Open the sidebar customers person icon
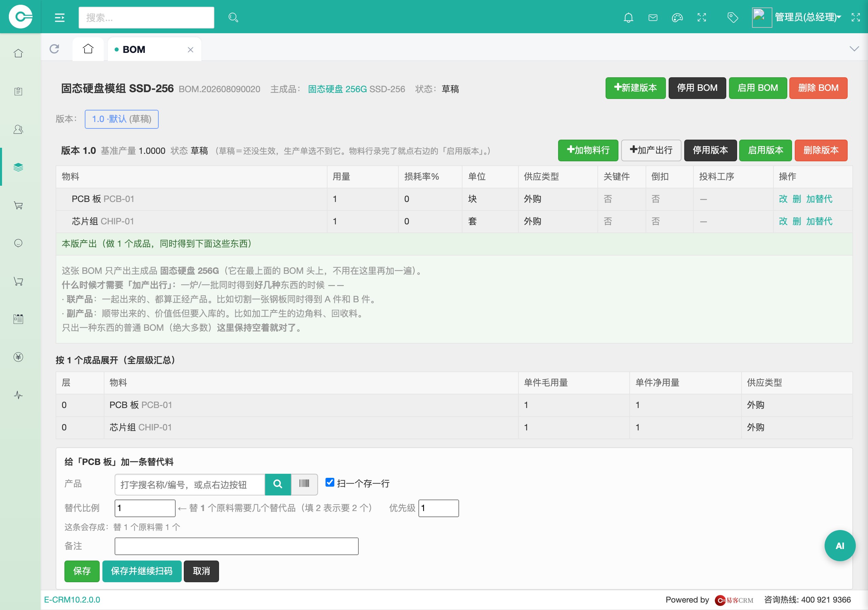Screen dimensions: 868x610 pos(18,129)
